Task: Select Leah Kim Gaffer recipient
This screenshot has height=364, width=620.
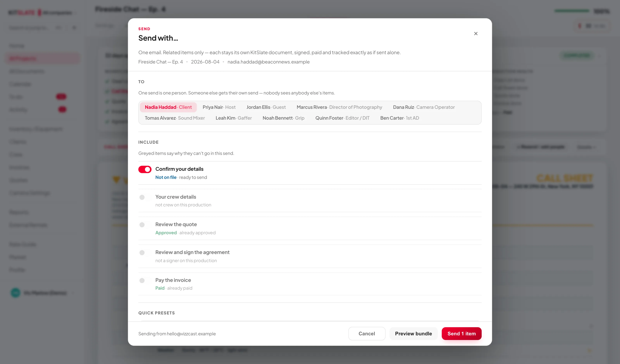Action: [233, 118]
